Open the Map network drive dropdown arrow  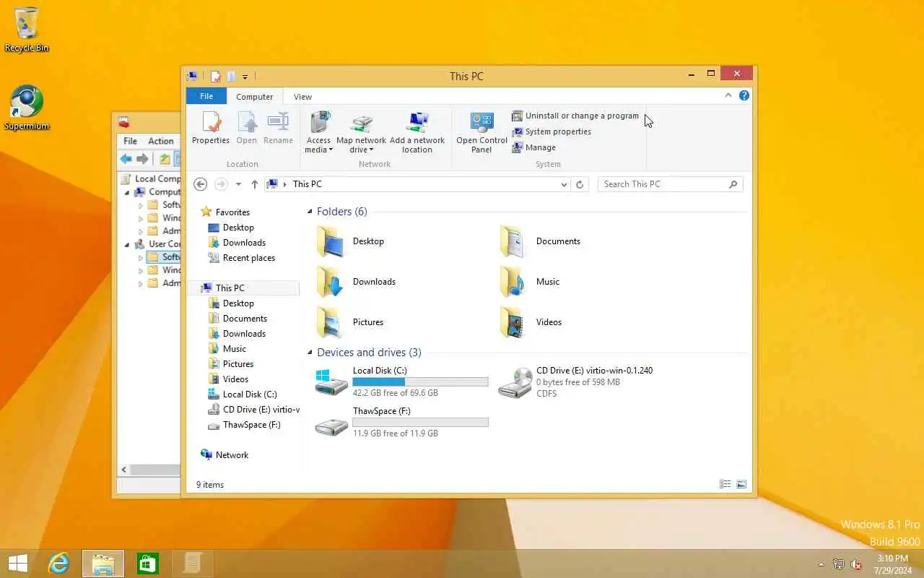coord(371,150)
